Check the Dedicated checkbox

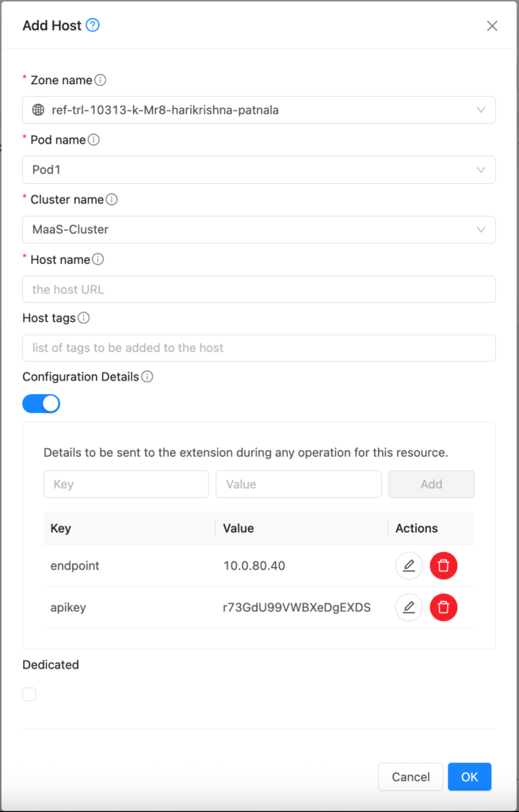point(29,694)
